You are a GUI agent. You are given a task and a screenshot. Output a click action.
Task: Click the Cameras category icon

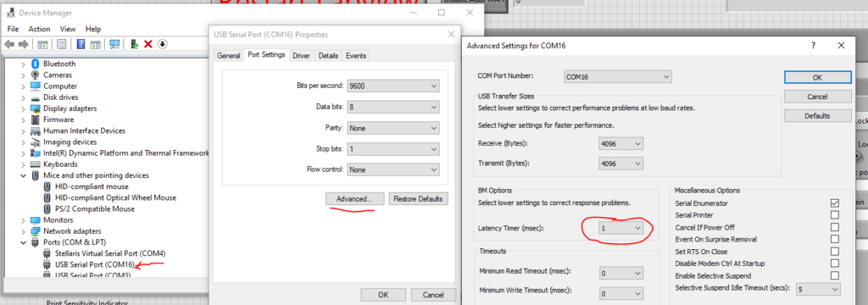coord(36,75)
